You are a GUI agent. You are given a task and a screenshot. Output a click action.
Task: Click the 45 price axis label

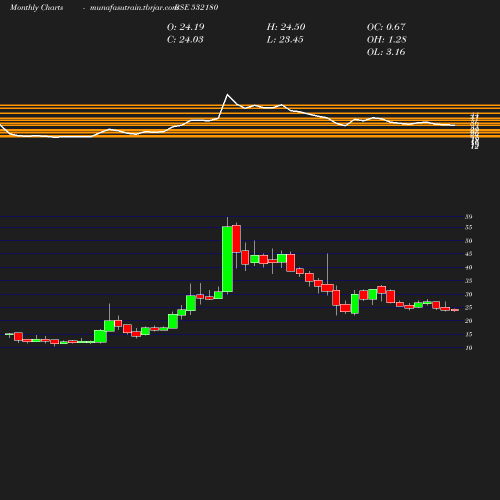[x=469, y=254]
